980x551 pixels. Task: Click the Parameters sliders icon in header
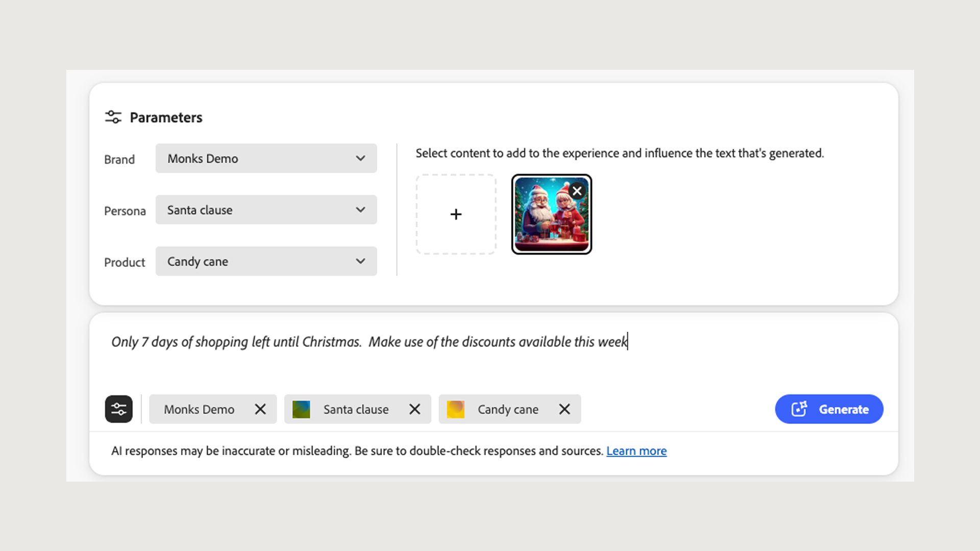pos(113,117)
